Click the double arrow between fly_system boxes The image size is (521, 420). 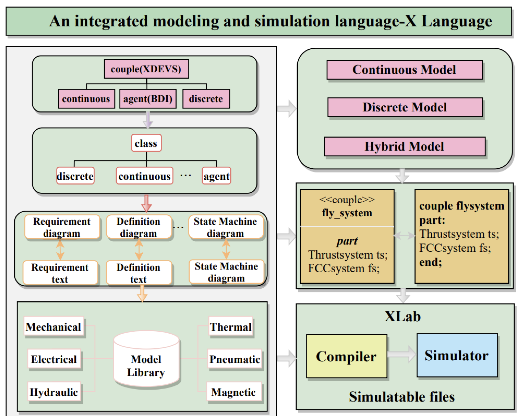[404, 235]
